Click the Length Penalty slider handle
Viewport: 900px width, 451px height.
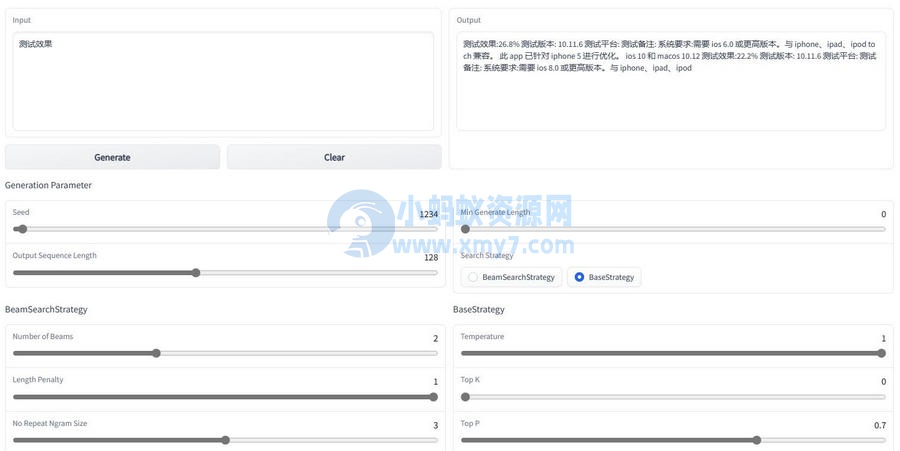(x=433, y=397)
